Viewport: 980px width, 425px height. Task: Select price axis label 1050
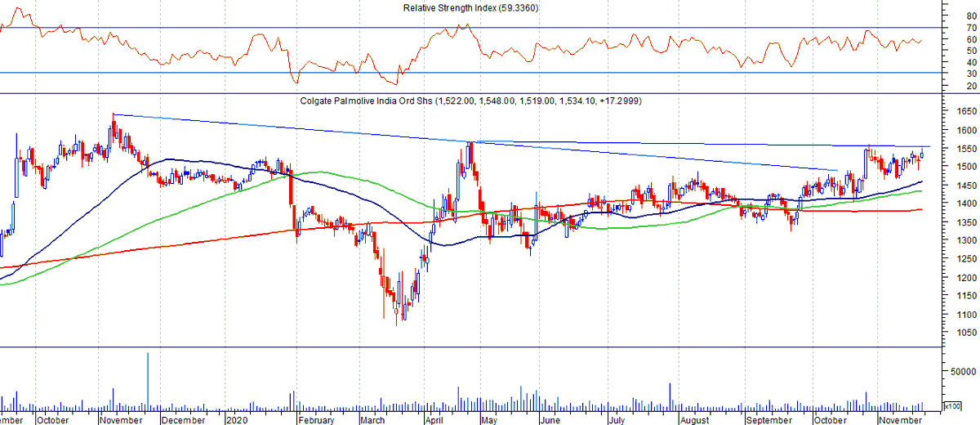(967, 333)
